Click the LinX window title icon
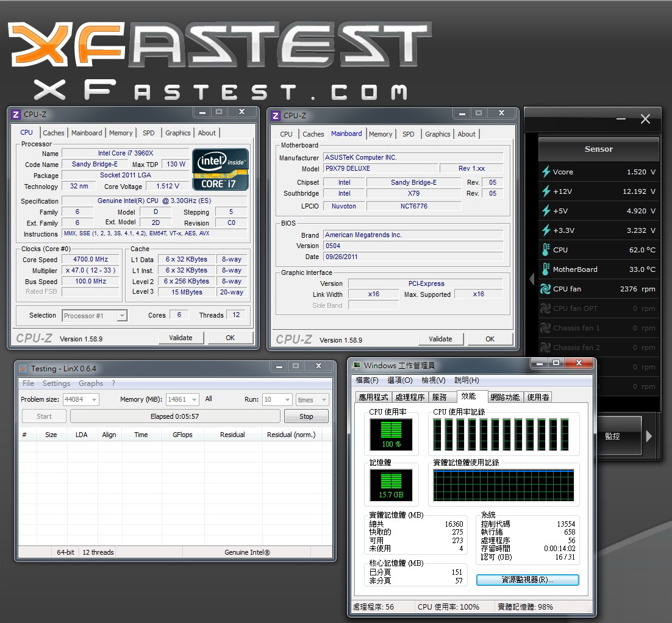 pos(23,368)
